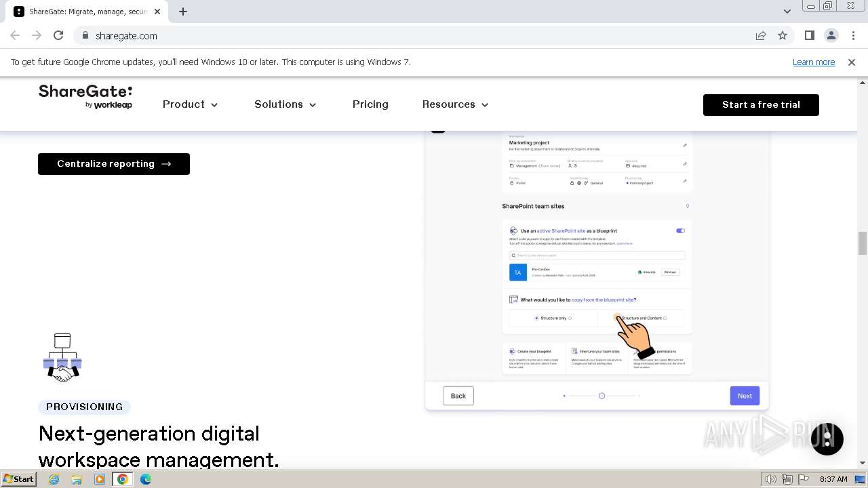Open Chrome's three-dot menu

click(852, 35)
